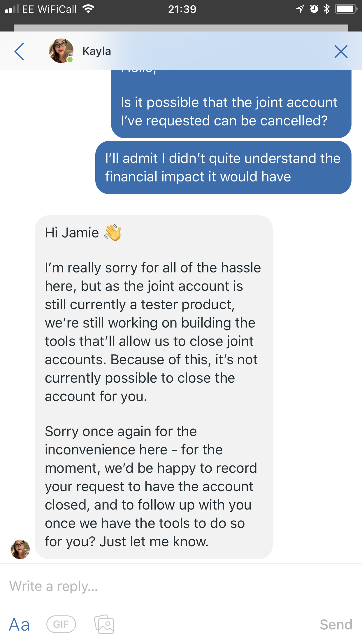Tap the joint account cancellation message
Screen dimensions: 362x644
point(231,111)
